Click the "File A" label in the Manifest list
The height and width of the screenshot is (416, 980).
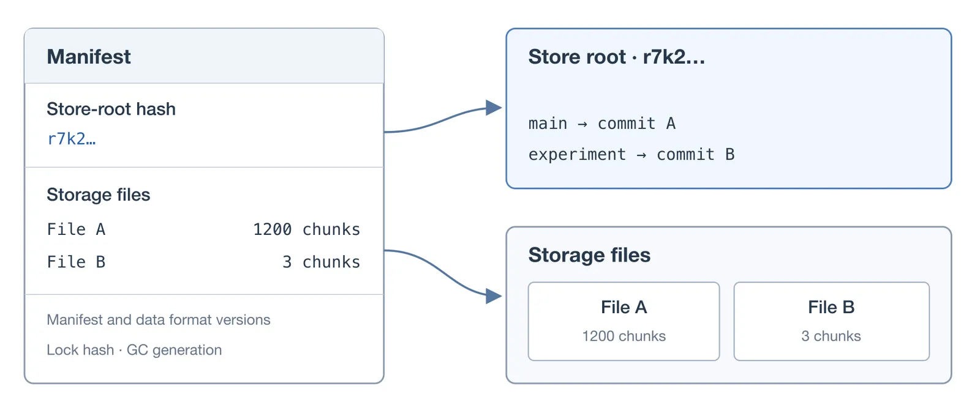tap(77, 229)
